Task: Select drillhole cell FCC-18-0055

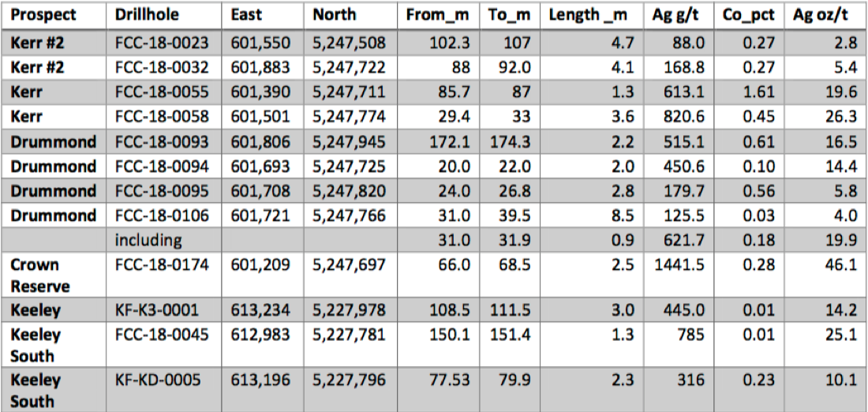Action: tap(162, 92)
